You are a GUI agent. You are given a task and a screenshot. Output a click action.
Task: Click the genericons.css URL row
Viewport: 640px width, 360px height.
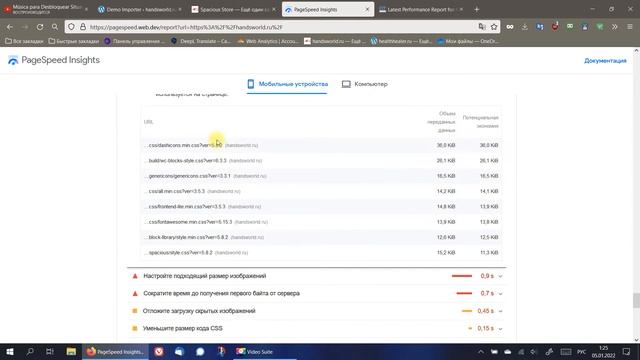pos(321,176)
